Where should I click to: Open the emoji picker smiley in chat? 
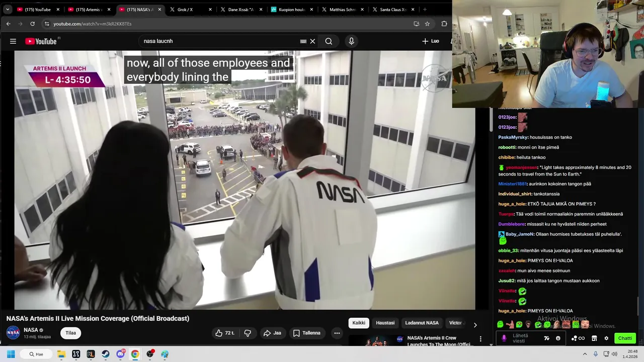point(558,338)
